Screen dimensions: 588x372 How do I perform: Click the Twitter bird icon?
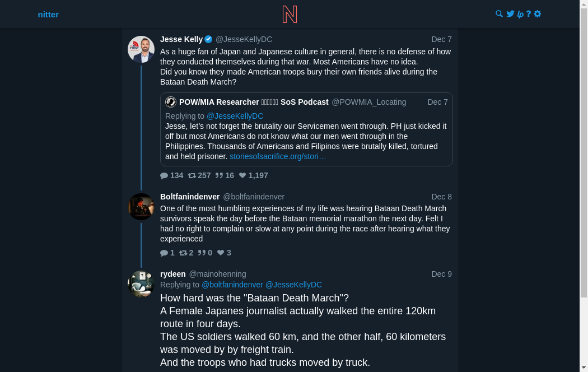click(510, 14)
